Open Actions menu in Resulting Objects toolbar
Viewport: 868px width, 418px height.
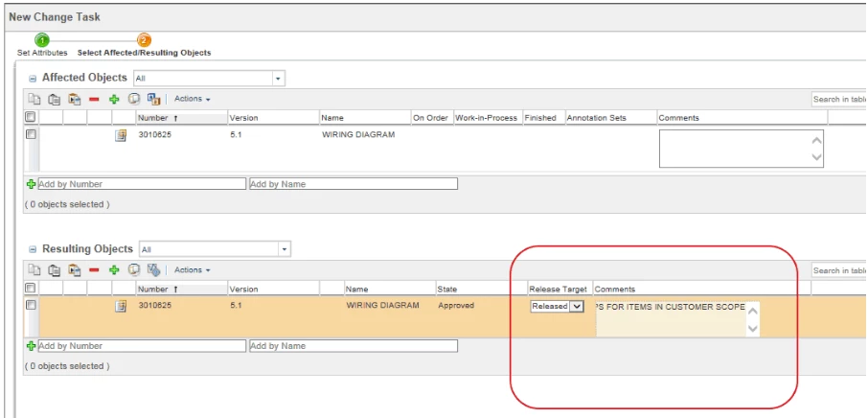point(192,270)
